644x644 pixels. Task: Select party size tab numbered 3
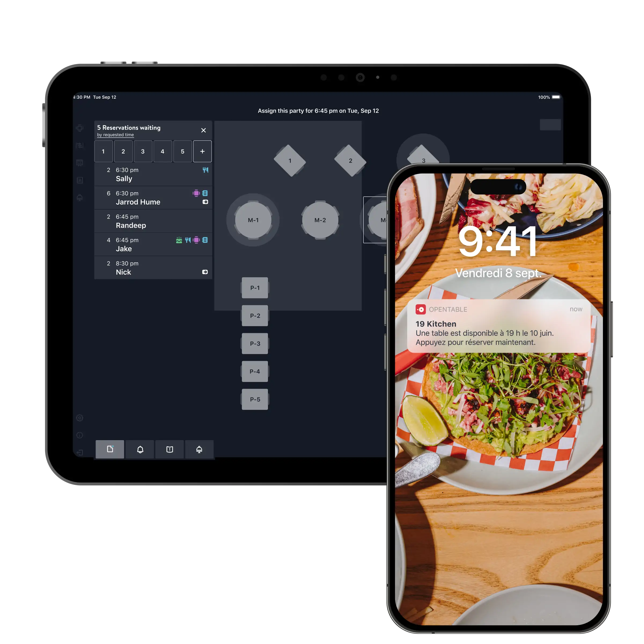(x=143, y=152)
